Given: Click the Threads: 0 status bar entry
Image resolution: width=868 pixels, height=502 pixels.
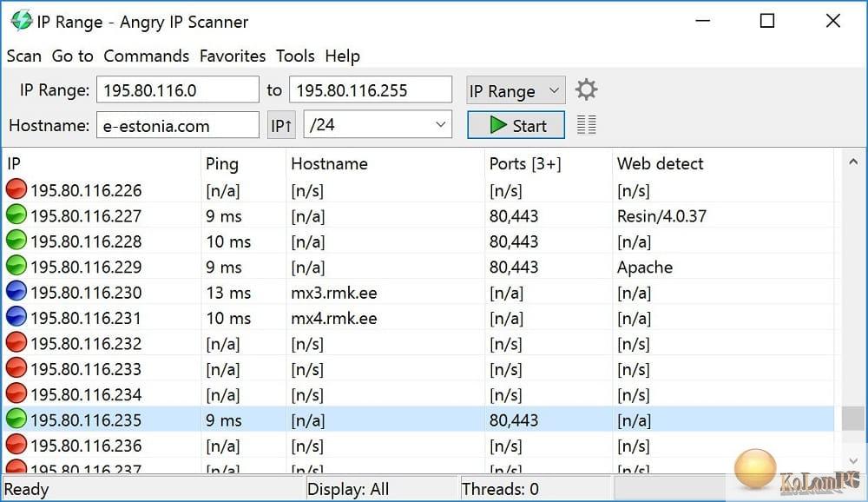Looking at the screenshot, I should tap(500, 489).
